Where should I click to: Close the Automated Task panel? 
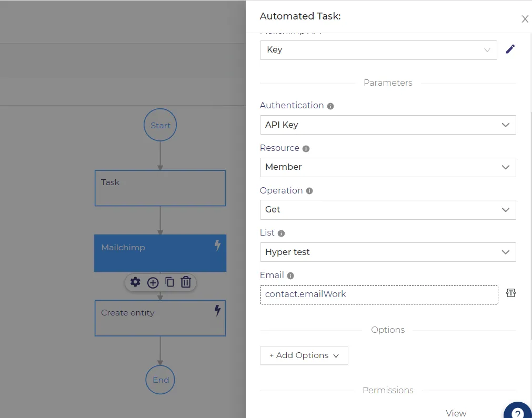[525, 19]
